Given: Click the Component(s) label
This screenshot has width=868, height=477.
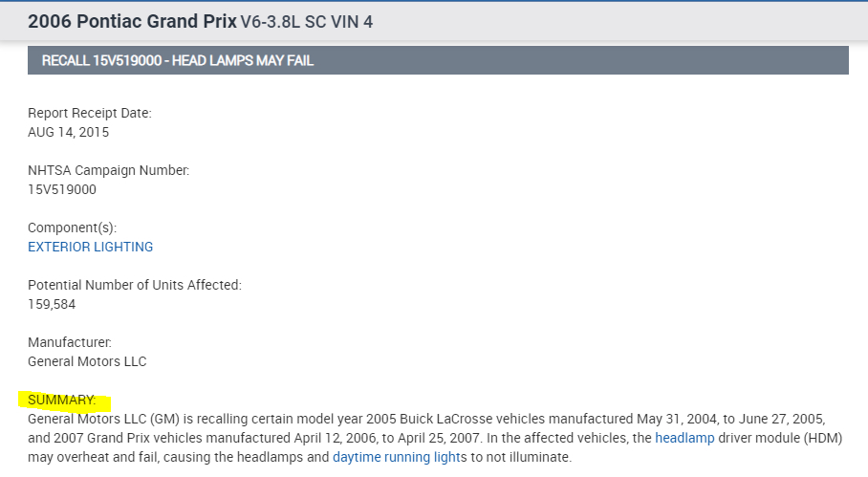Looking at the screenshot, I should click(x=72, y=228).
